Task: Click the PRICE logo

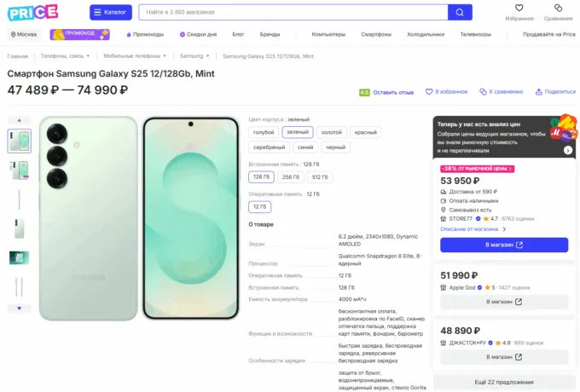Action: [x=33, y=12]
